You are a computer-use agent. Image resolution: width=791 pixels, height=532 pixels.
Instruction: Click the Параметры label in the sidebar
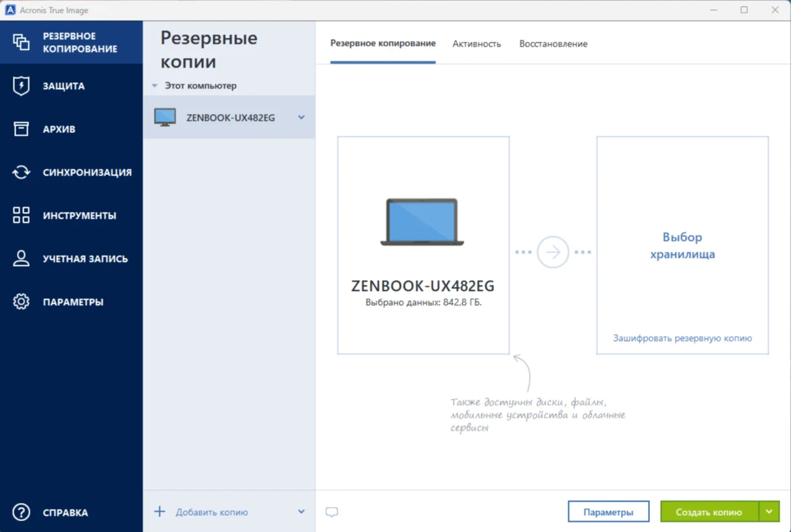pos(73,302)
